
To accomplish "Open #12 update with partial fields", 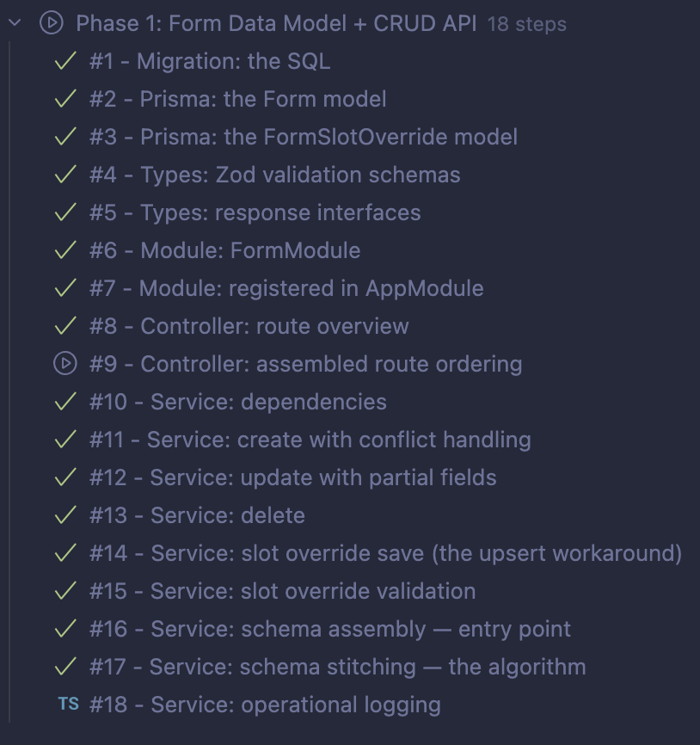I will [x=292, y=477].
